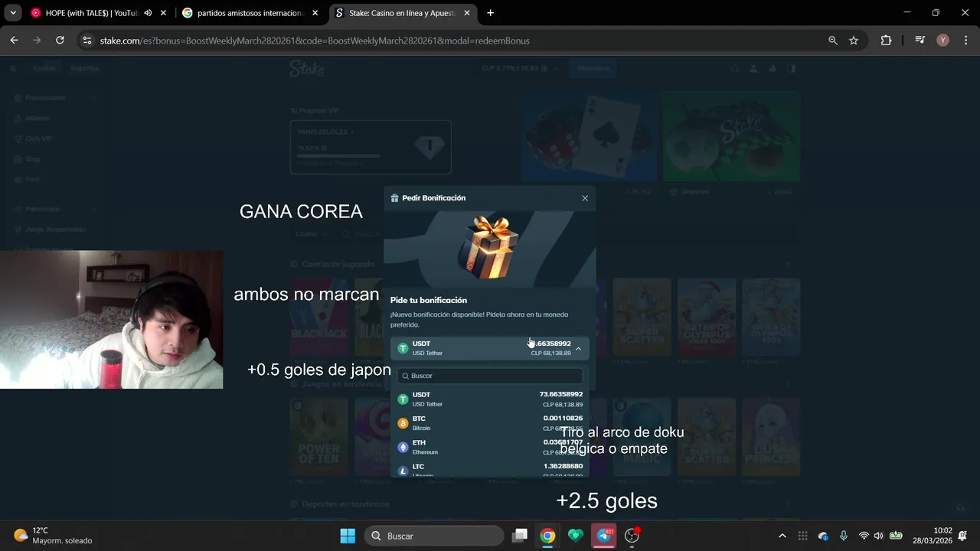Bookmark this page with star icon
This screenshot has height=551, width=980.
click(x=854, y=41)
